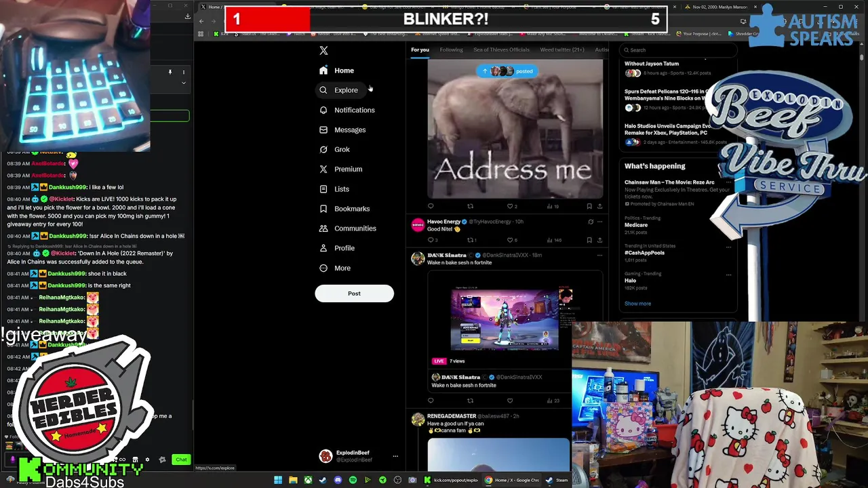Open Discord from taskbar
Screen dimensions: 868x488
tap(338, 480)
